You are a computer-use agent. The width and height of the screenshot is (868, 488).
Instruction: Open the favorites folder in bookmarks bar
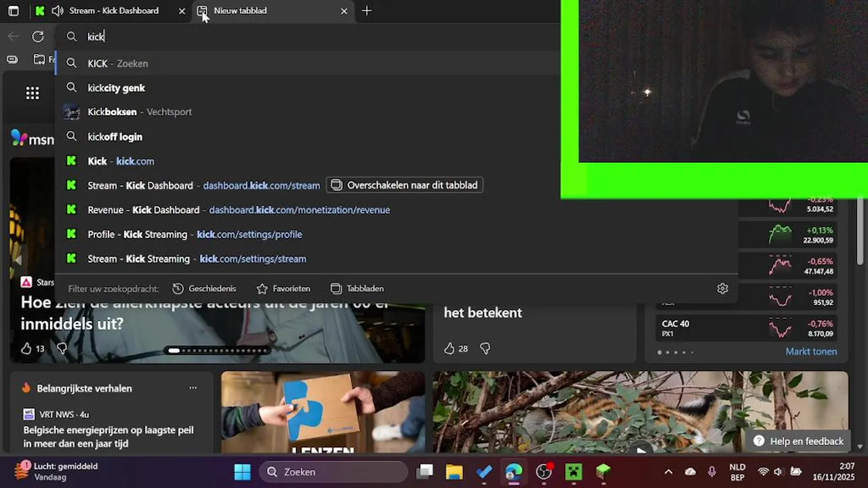(44, 60)
